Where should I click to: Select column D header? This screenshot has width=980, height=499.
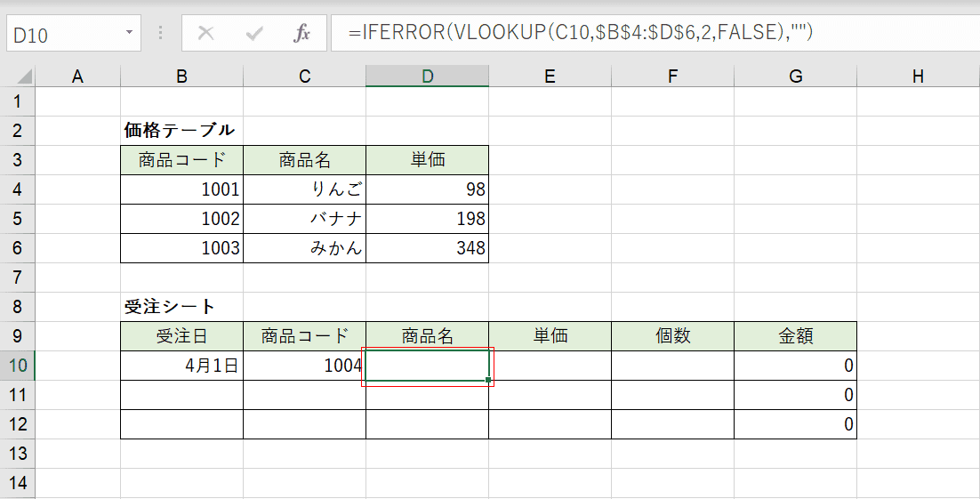[x=427, y=76]
